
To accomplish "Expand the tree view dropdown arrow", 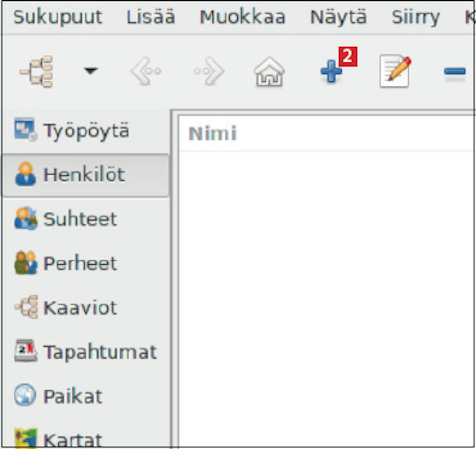I will coord(90,70).
